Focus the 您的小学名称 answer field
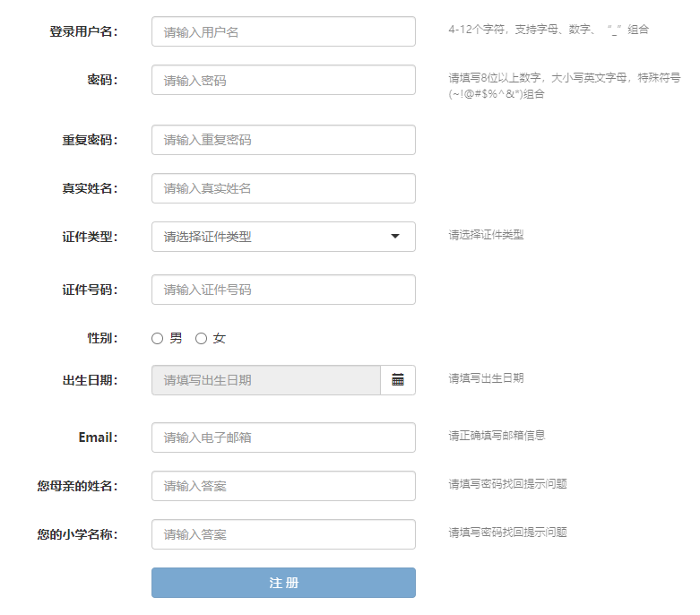The height and width of the screenshot is (615, 700). tap(283, 534)
